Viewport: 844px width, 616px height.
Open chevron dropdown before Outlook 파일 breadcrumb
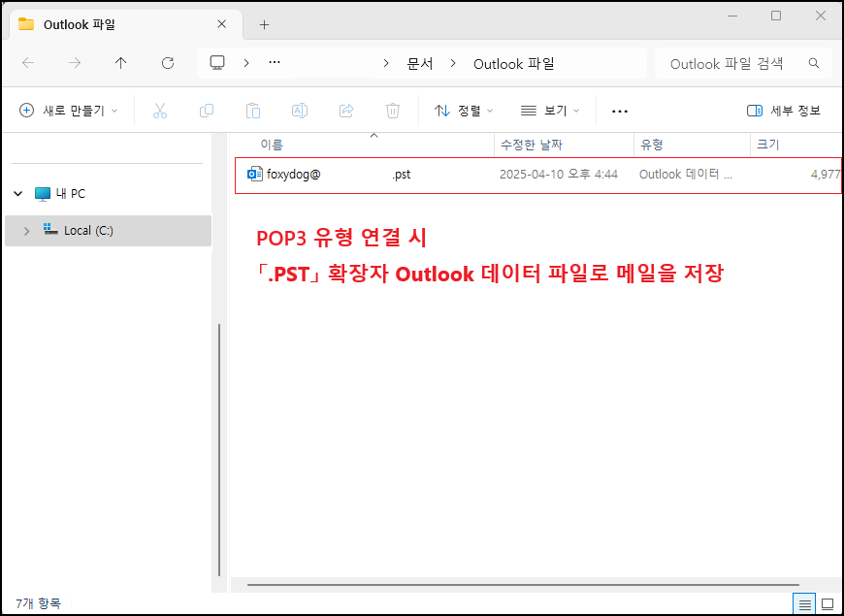(x=453, y=63)
